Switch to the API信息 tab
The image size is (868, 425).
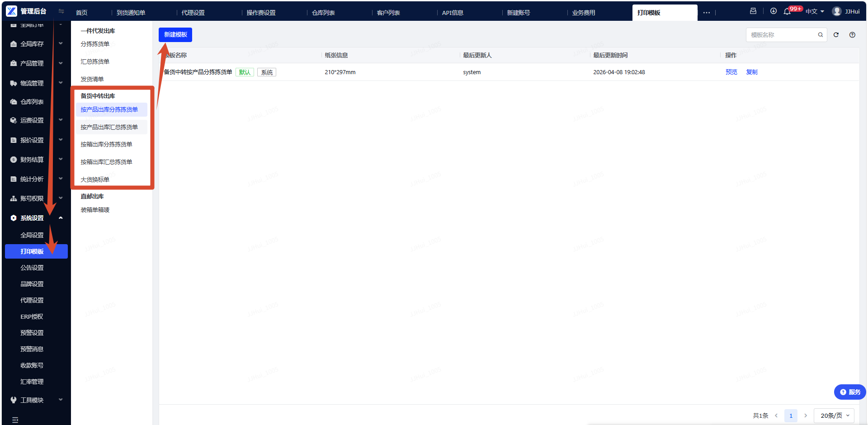click(453, 13)
